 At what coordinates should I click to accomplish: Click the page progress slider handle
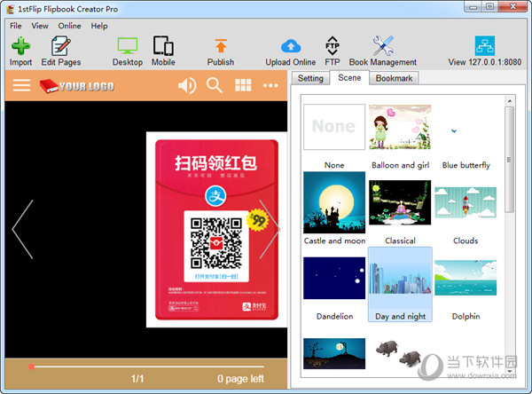click(x=32, y=366)
